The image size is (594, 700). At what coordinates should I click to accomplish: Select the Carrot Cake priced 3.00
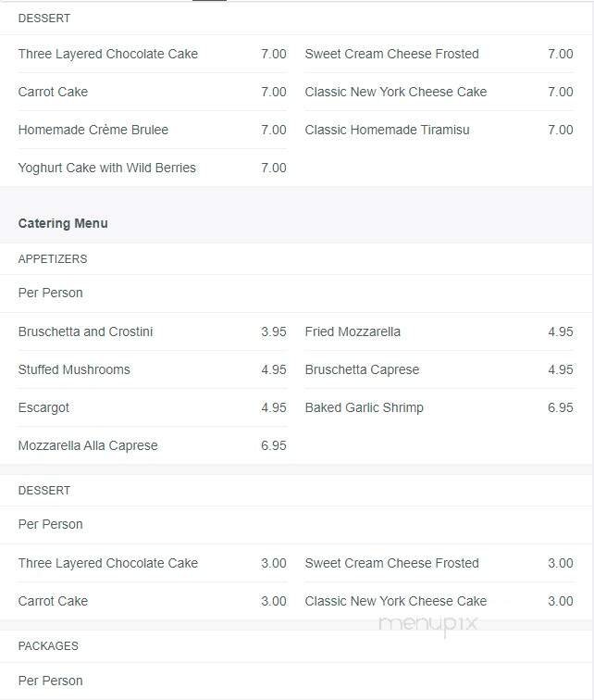53,601
